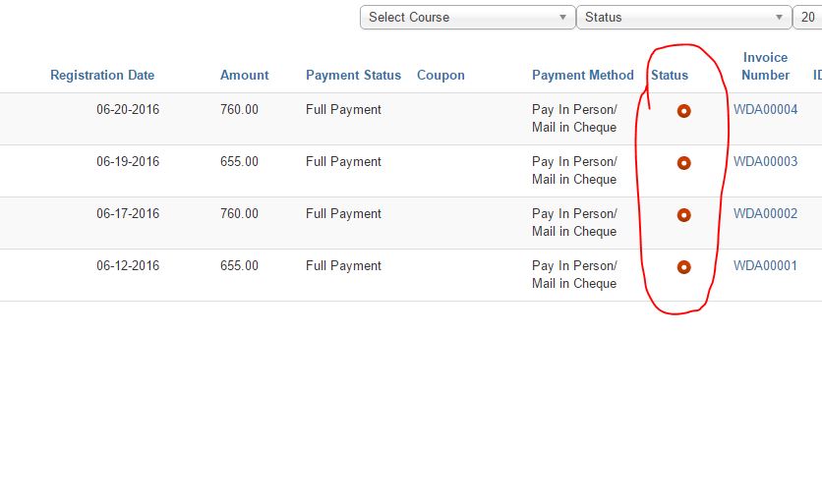Sort by Registration Date column header

102,75
